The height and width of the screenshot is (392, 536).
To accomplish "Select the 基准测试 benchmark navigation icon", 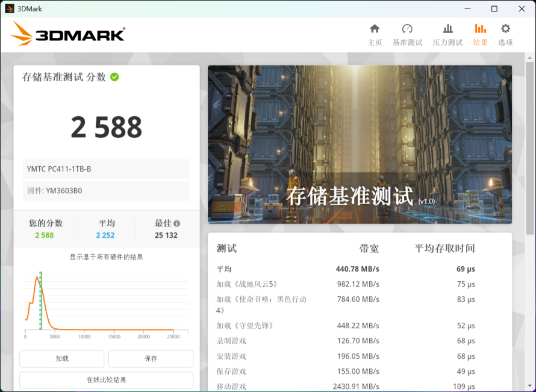I will tap(408, 34).
